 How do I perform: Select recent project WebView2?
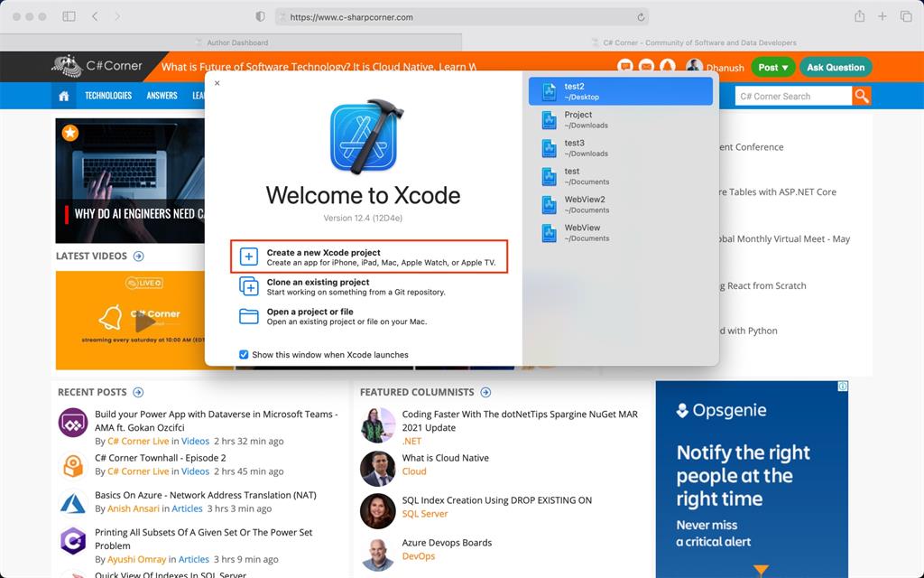point(621,205)
